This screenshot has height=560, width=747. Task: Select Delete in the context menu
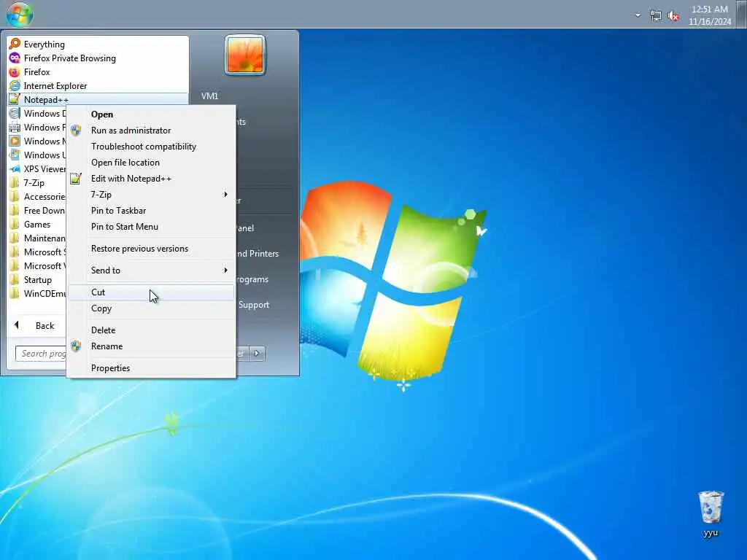[151, 330]
